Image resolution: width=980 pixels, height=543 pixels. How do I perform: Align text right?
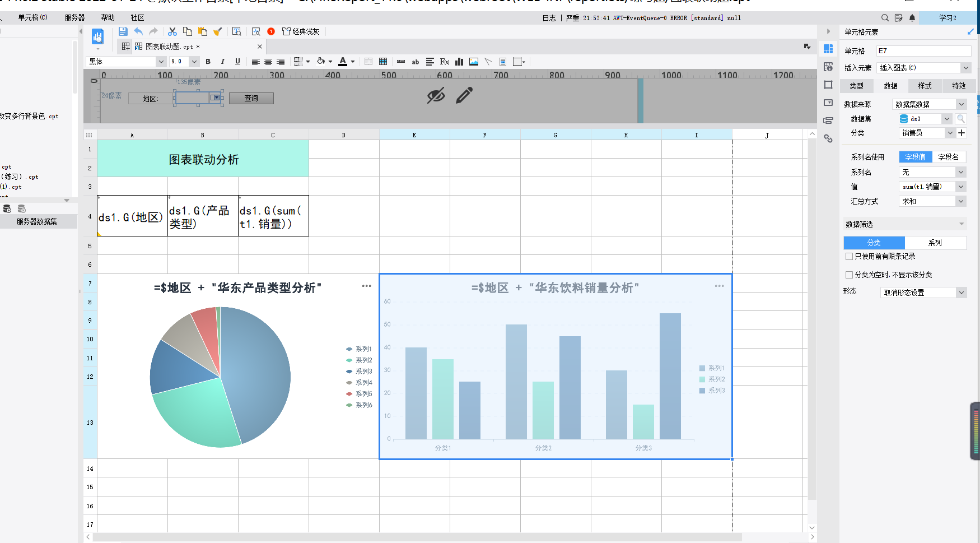[281, 62]
